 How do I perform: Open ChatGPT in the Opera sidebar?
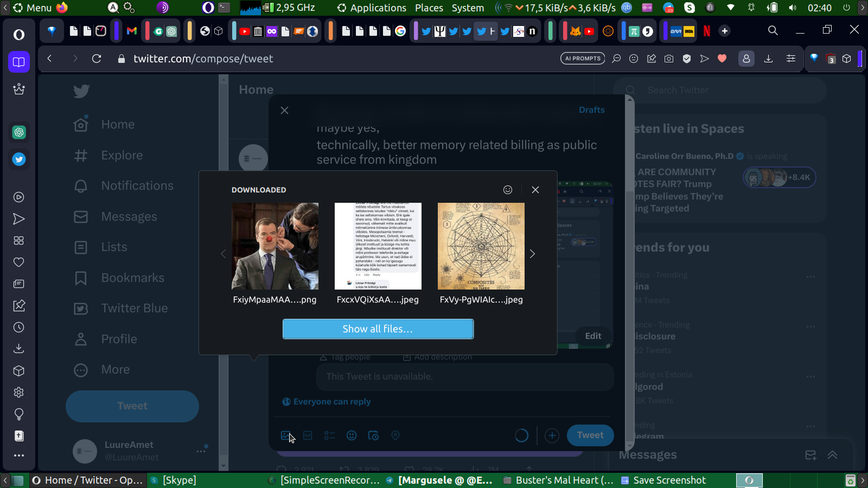click(19, 132)
